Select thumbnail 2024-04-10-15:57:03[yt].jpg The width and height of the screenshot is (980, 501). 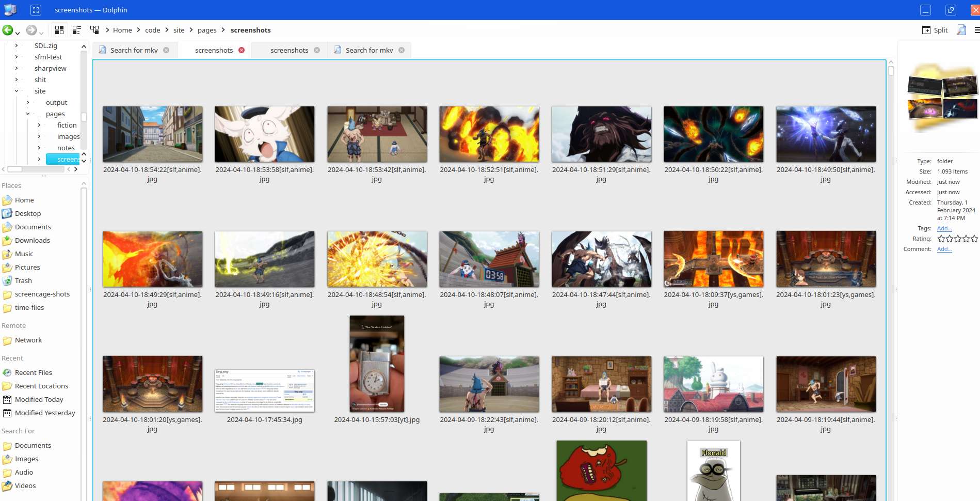377,364
